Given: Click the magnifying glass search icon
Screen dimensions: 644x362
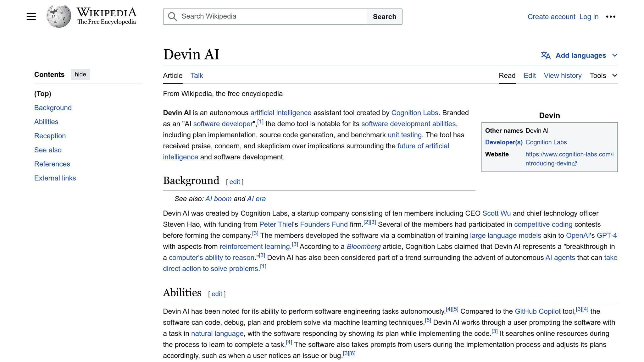Looking at the screenshot, I should 172,17.
